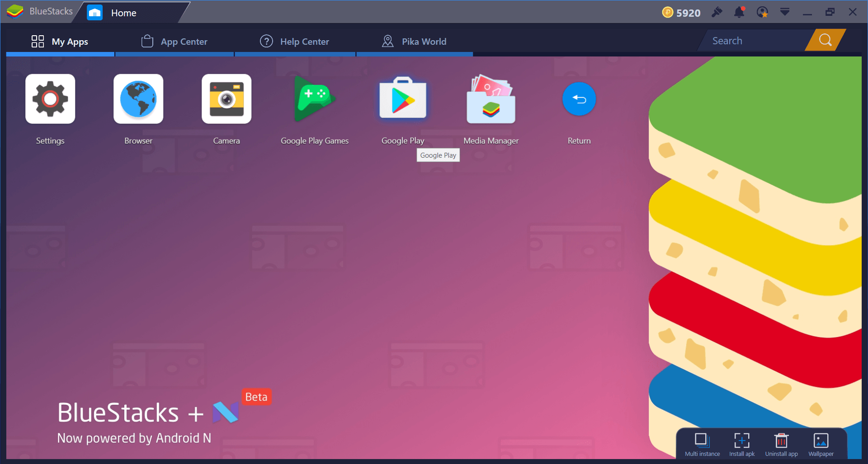Open the Google Play store icon
The width and height of the screenshot is (868, 464).
pyautogui.click(x=403, y=99)
